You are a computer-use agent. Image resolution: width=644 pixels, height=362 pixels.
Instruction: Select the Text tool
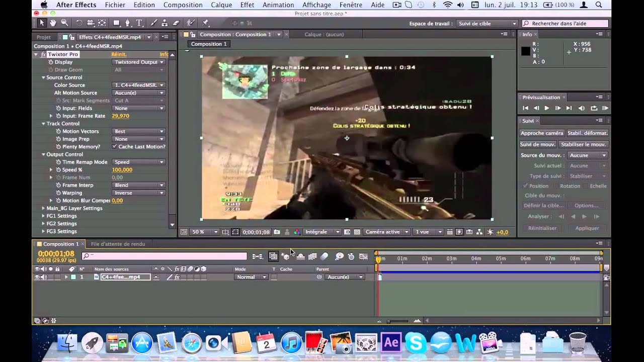click(x=139, y=23)
